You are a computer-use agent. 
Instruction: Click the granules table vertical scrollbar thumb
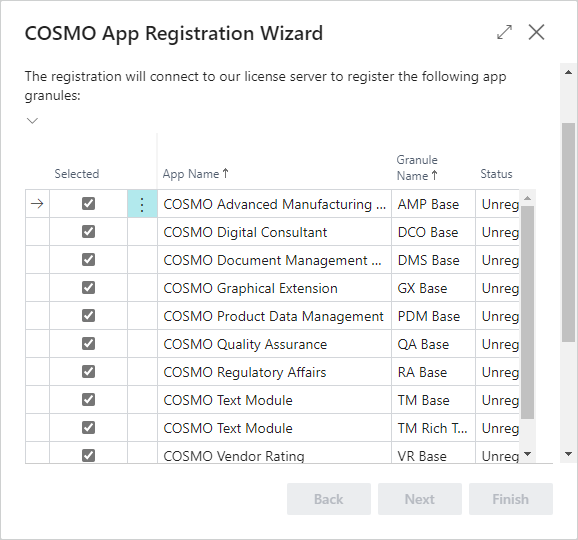pos(527,312)
